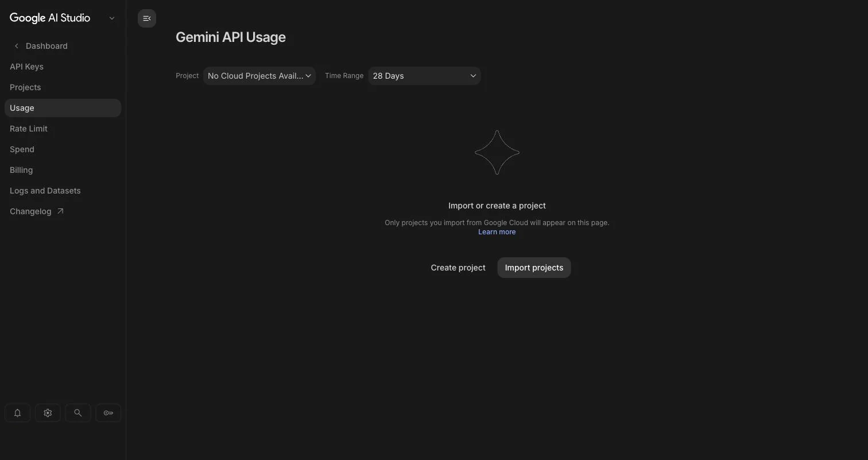
Task: Select Usage in the sidebar
Action: click(63, 108)
